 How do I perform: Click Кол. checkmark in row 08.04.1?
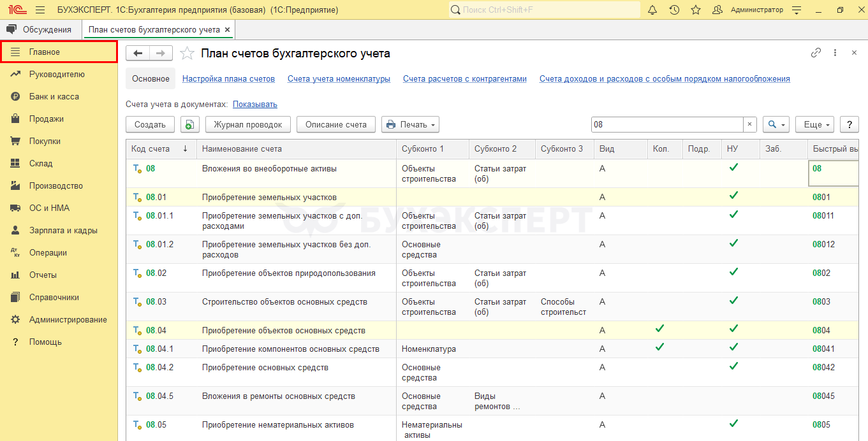[660, 347]
